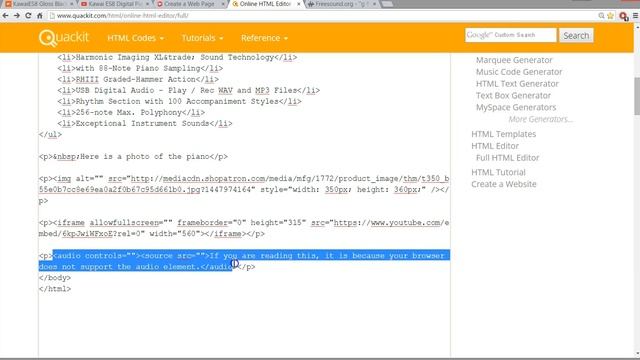The image size is (640, 360).
Task: Open the HTML Editor sidebar link
Action: 495,146
